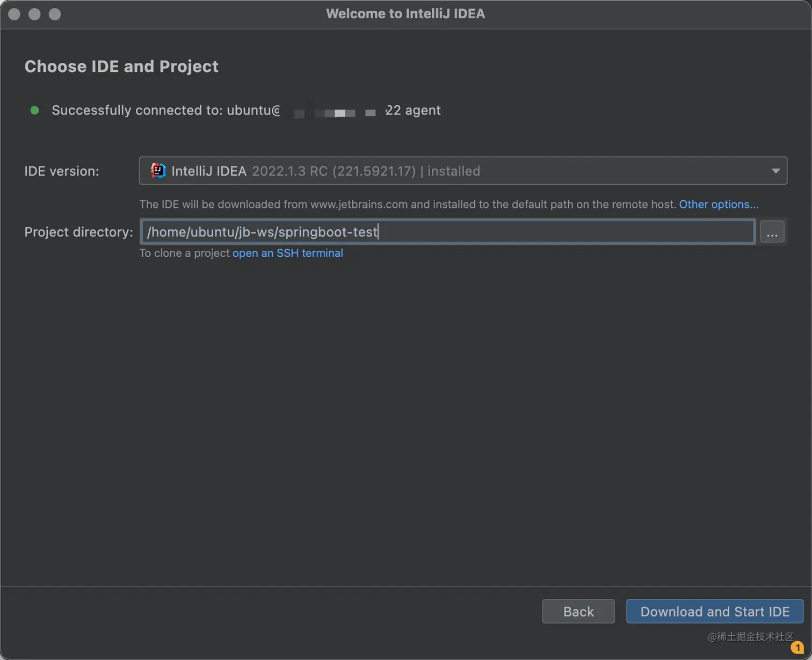The width and height of the screenshot is (812, 660).
Task: Click the jetbrains.com download hint text
Action: pos(408,204)
